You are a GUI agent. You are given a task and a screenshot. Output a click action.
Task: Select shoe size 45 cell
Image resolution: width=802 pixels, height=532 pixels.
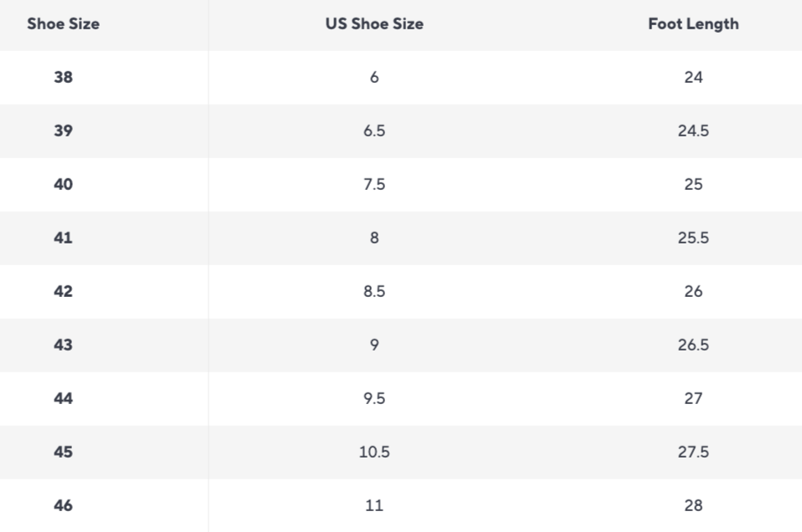(63, 453)
